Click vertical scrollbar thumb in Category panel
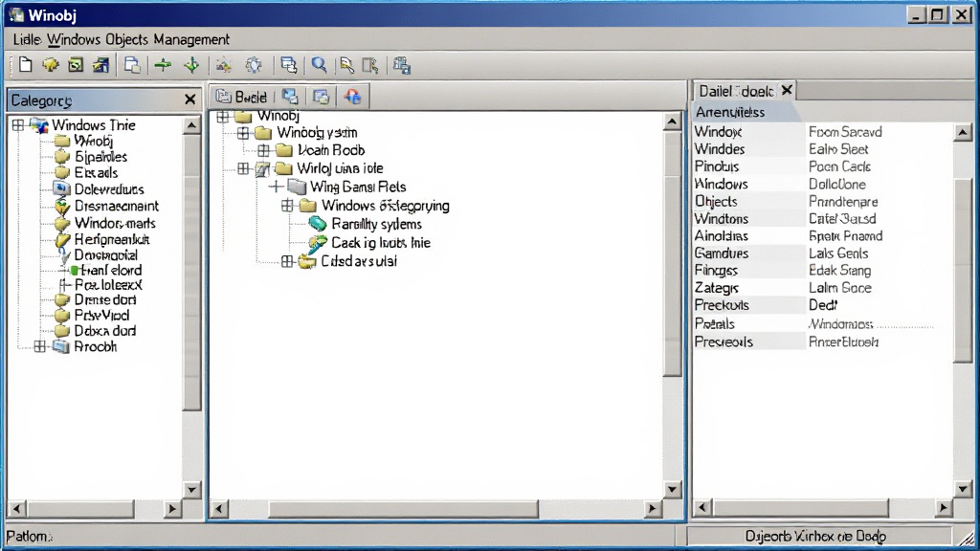Image resolution: width=980 pixels, height=551 pixels. click(191, 273)
